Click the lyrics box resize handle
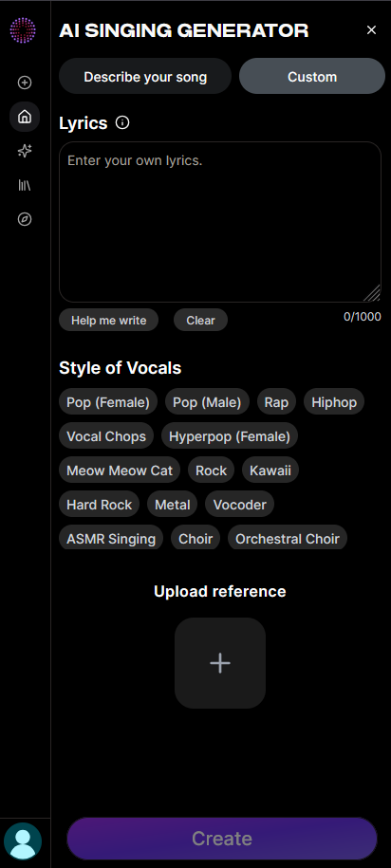391x868 pixels. pos(373,293)
